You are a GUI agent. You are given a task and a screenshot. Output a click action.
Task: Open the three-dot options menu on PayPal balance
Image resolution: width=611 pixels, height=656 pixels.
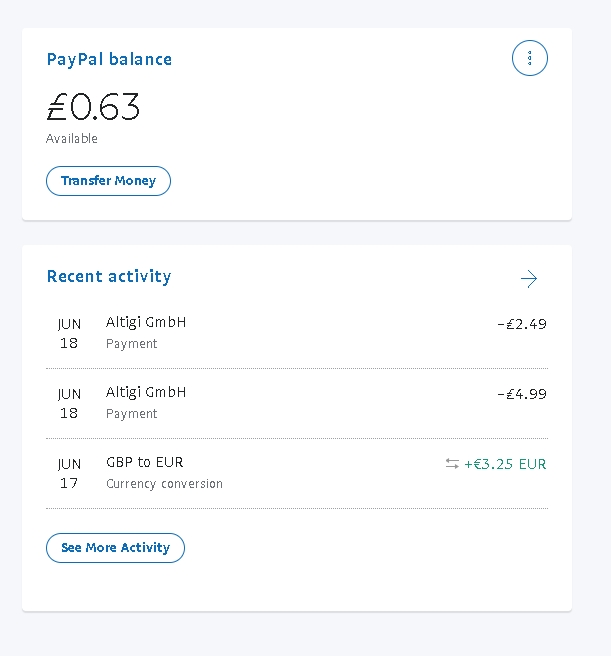click(x=529, y=58)
